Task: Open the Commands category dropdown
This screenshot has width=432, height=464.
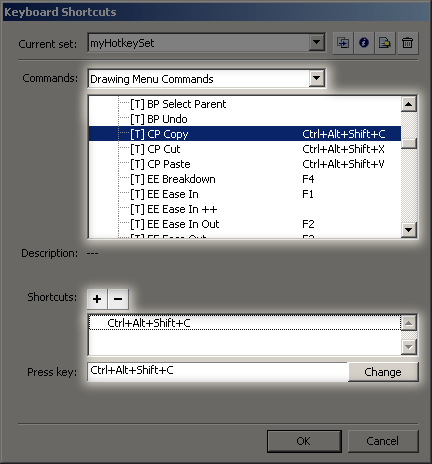Action: pos(316,79)
